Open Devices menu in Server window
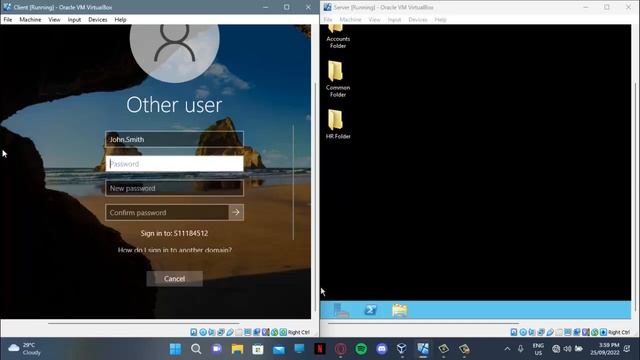The height and width of the screenshot is (360, 640). [x=418, y=20]
